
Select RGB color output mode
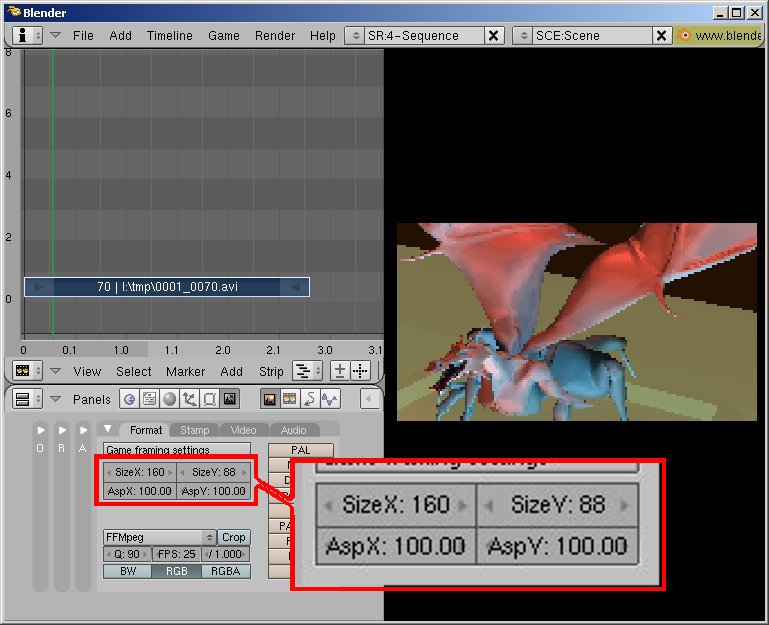[177, 571]
